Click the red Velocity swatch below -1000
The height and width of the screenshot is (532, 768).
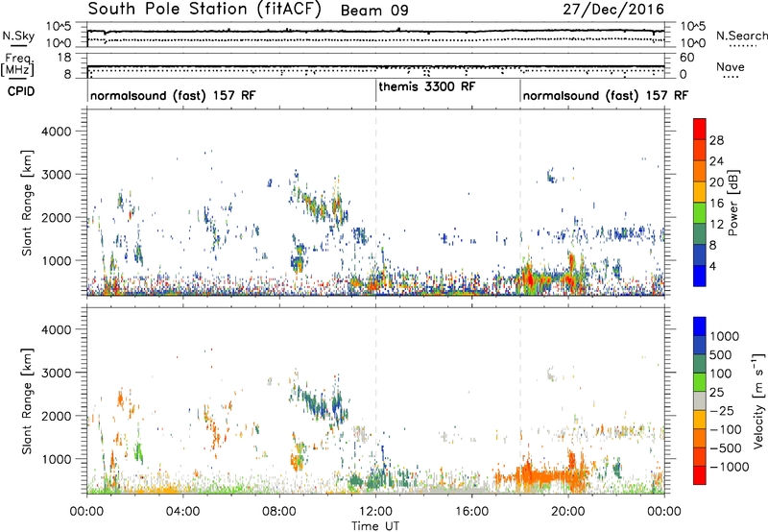[700, 475]
